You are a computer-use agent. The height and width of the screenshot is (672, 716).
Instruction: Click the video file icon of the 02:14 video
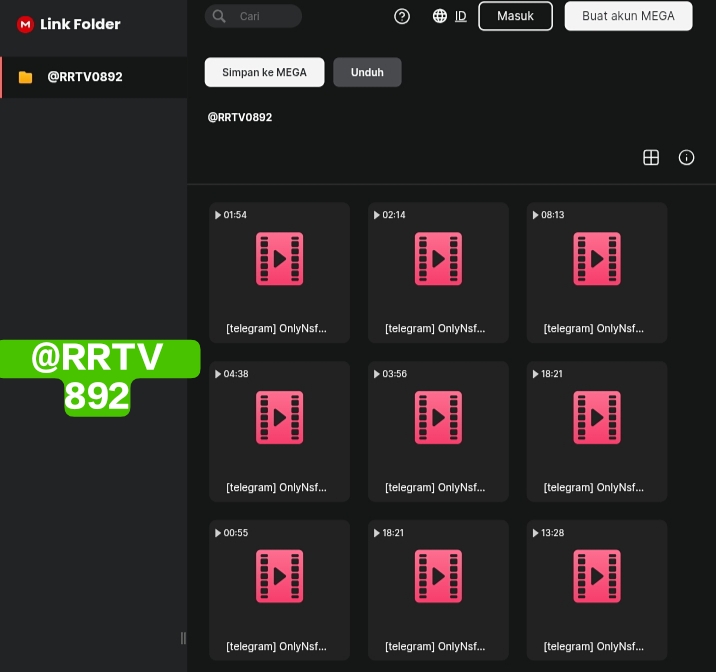click(x=438, y=259)
